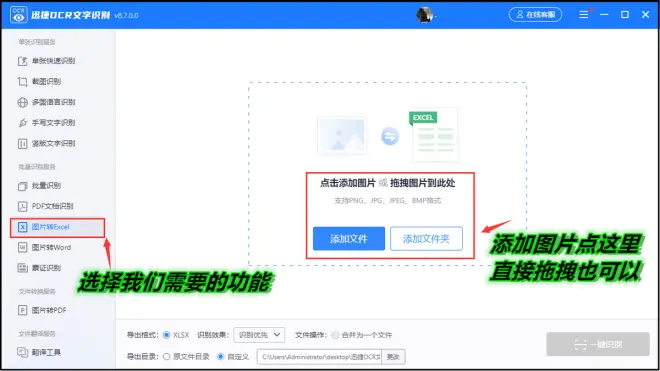The width and height of the screenshot is (660, 371).
Task: Open 批量识别 batch recognition
Action: coord(40,186)
